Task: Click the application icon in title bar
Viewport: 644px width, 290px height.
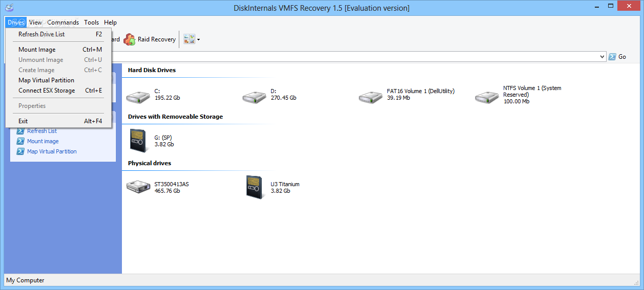Action: click(9, 8)
